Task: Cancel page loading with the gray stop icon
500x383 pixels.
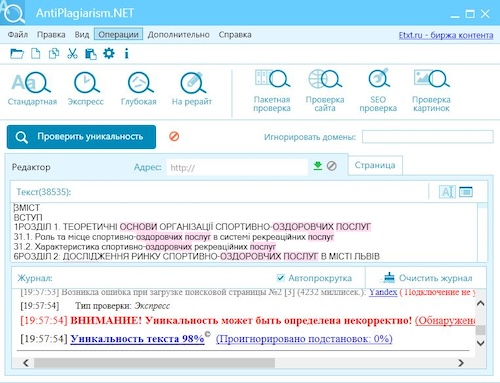Action: (331, 166)
